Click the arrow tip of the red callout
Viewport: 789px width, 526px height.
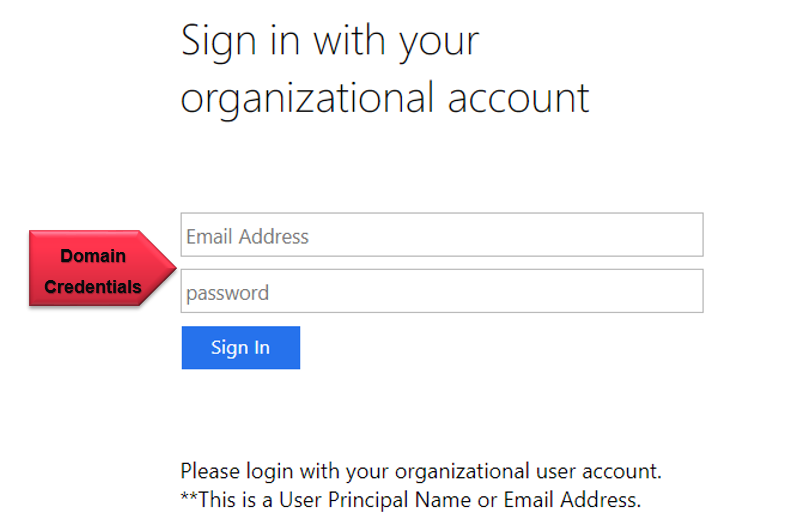click(170, 268)
